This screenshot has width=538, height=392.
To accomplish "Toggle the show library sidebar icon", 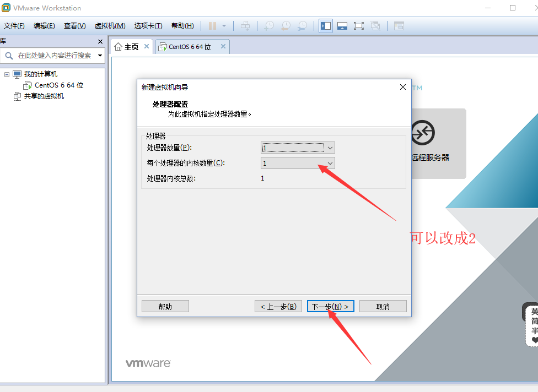I will 326,26.
